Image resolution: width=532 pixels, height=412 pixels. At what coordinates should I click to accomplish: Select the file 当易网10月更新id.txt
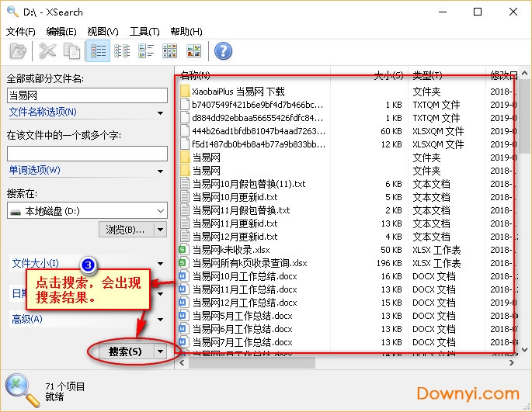point(235,197)
